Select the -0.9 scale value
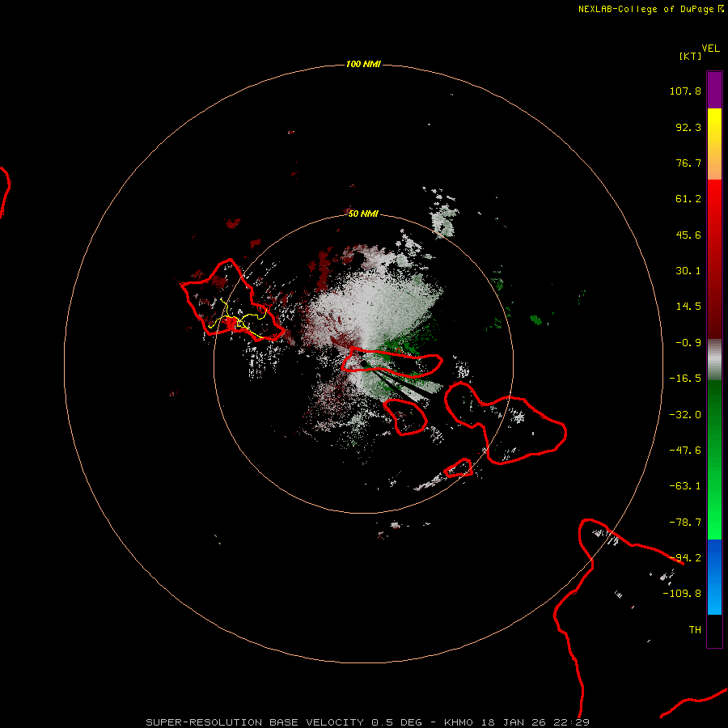Image resolution: width=728 pixels, height=728 pixels. pos(688,343)
